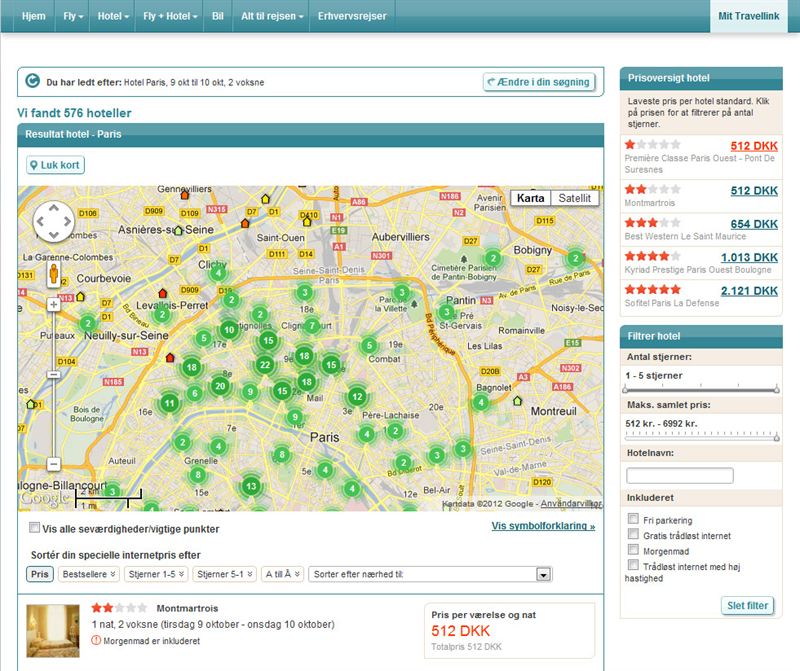
Task: Zoom out with the map minus button
Action: coord(53,464)
